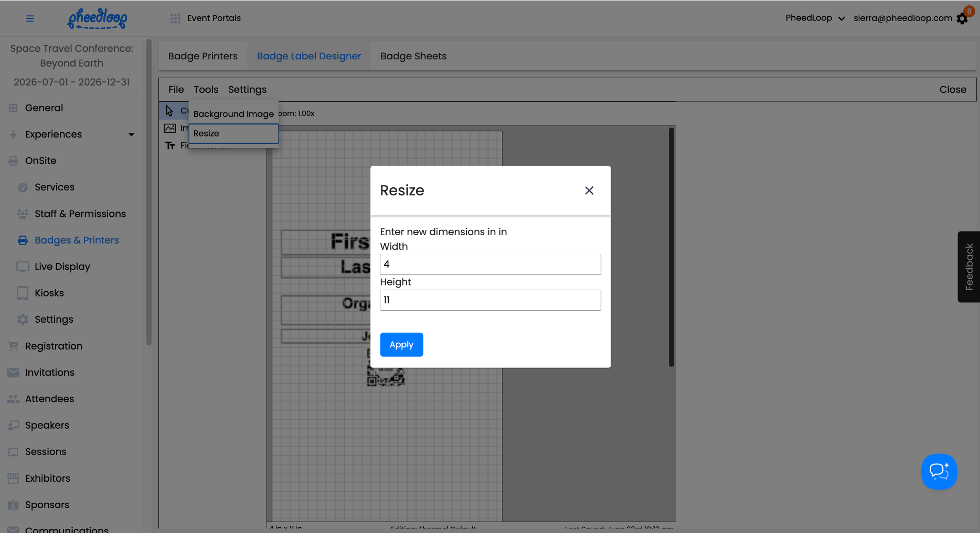Click the Live Display monitor icon
Screen dimensions: 980x533
(x=23, y=267)
